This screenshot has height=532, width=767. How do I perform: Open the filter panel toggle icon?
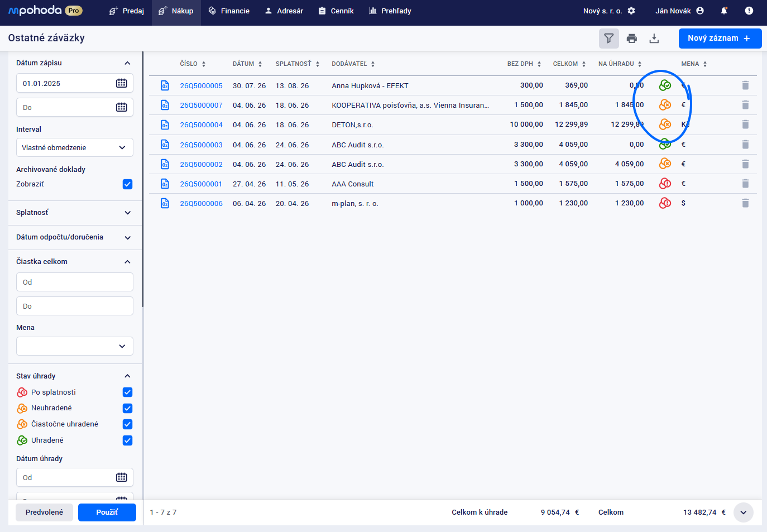point(609,39)
